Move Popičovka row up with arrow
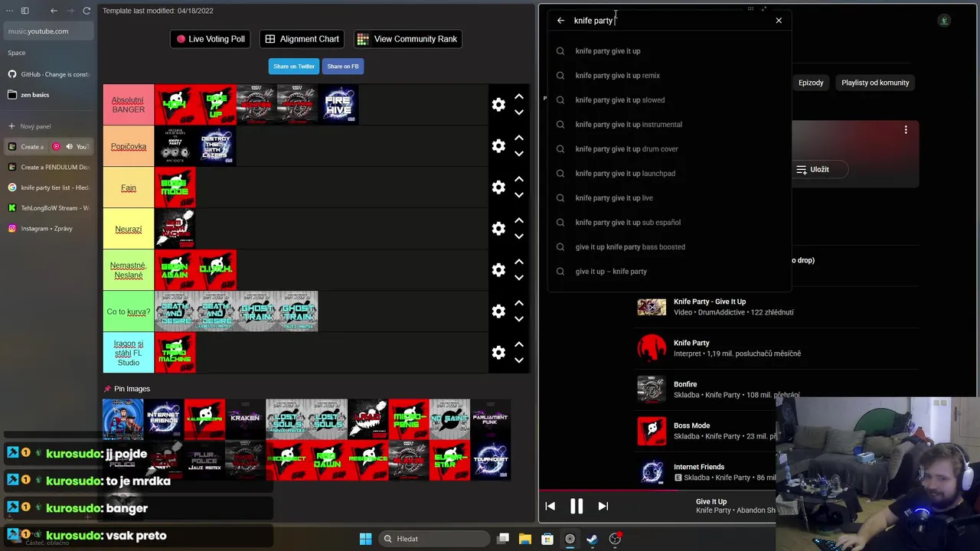Image resolution: width=980 pixels, height=551 pixels. (519, 138)
